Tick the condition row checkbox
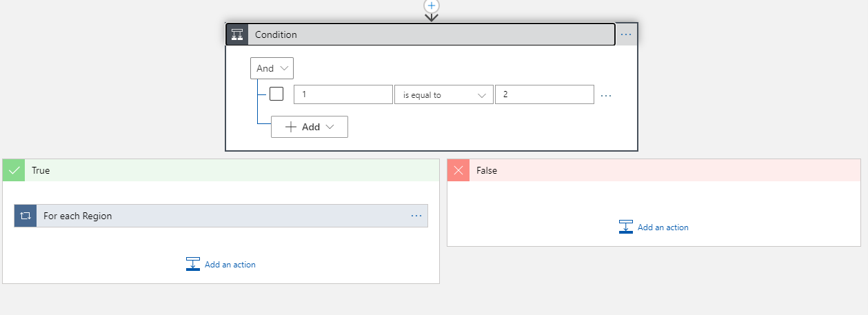 coord(276,94)
